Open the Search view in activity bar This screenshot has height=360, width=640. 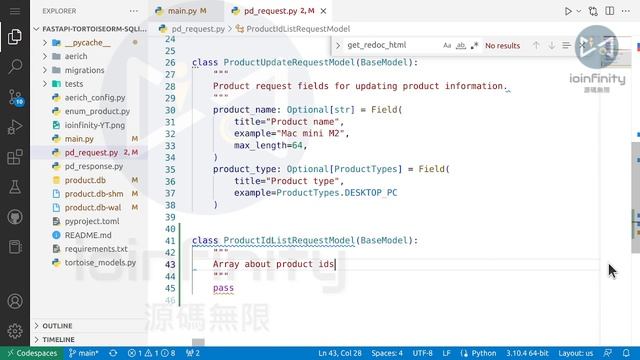(x=15, y=66)
